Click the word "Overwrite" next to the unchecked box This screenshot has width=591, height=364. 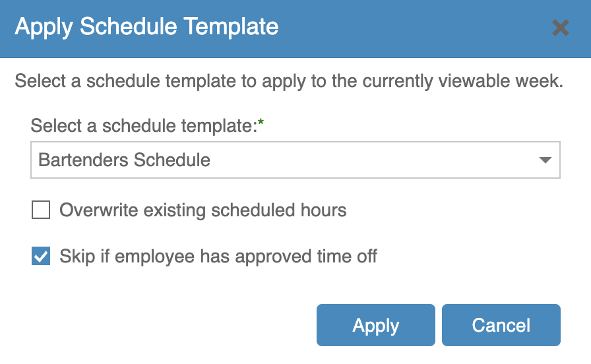tap(98, 210)
